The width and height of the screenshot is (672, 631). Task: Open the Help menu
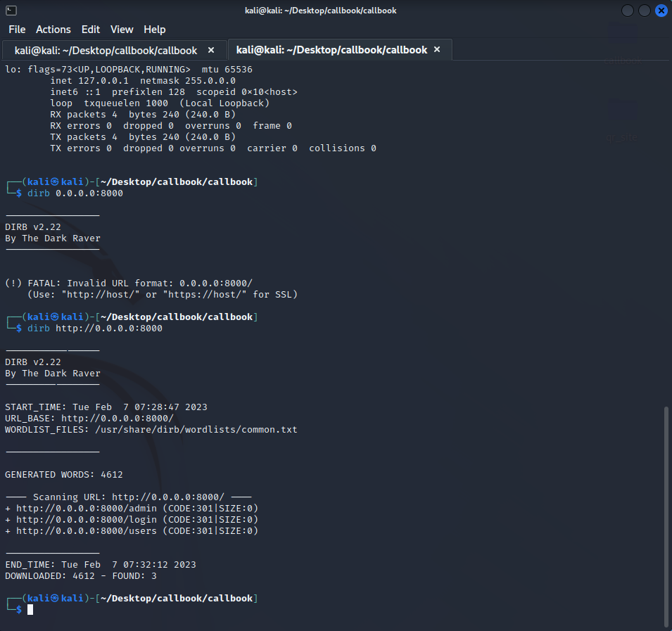tap(154, 30)
